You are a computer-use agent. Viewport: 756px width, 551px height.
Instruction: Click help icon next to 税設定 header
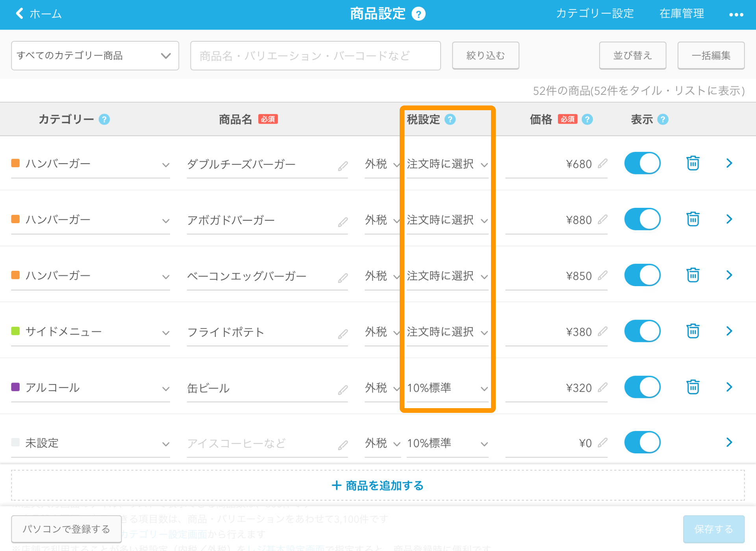tap(450, 119)
